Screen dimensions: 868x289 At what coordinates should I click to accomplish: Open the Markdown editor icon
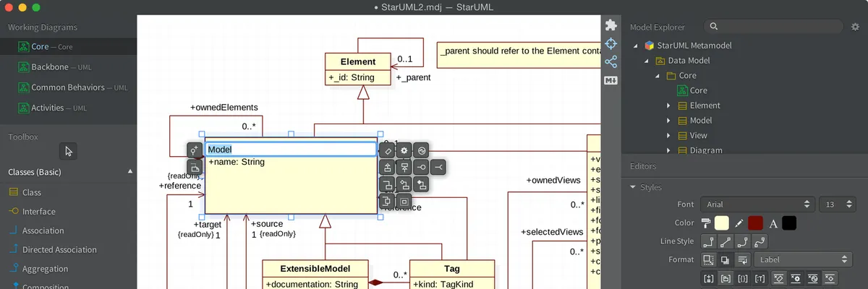tap(611, 80)
